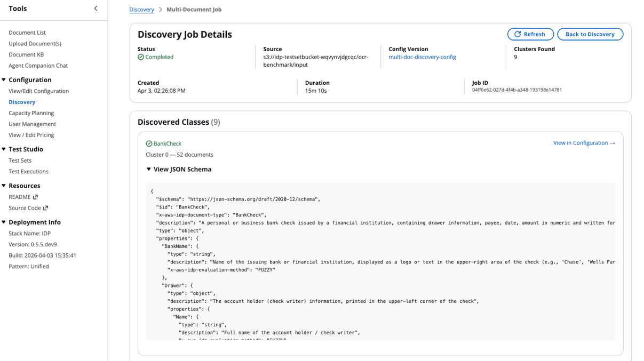Click the BankCheck class name

coord(167,143)
